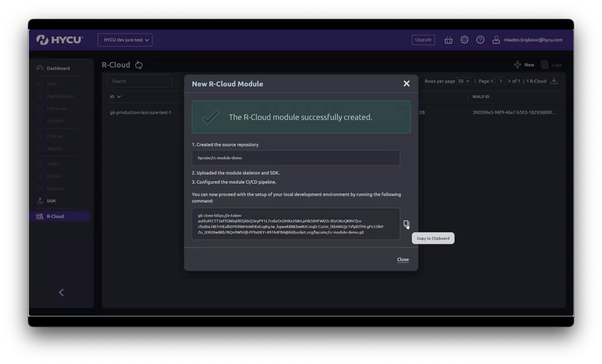The height and width of the screenshot is (364, 602).
Task: Click the help question mark icon
Action: [480, 40]
